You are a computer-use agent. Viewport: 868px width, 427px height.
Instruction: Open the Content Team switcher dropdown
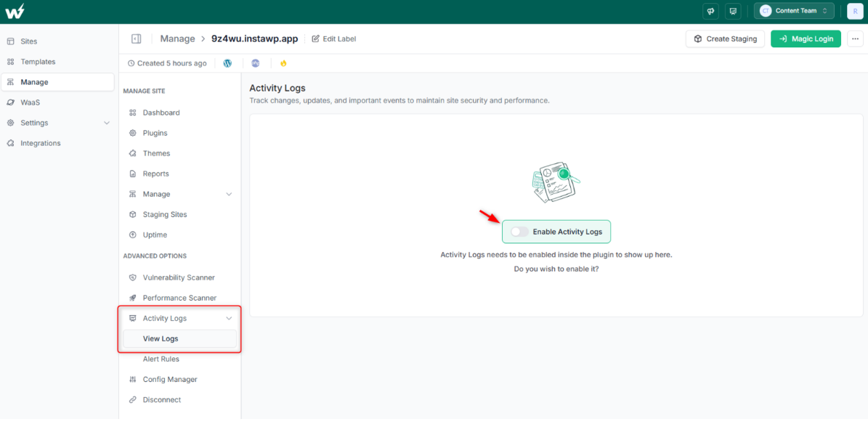point(794,11)
